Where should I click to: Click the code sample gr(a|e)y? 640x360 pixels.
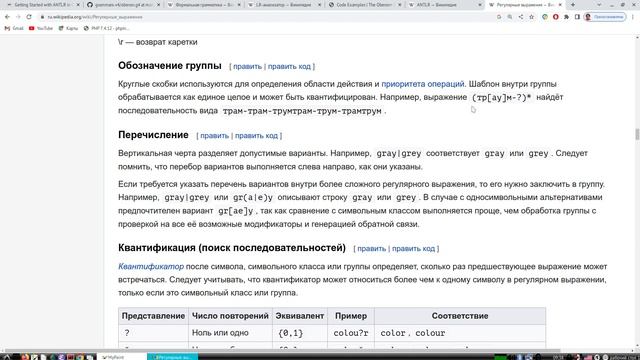tap(253, 198)
